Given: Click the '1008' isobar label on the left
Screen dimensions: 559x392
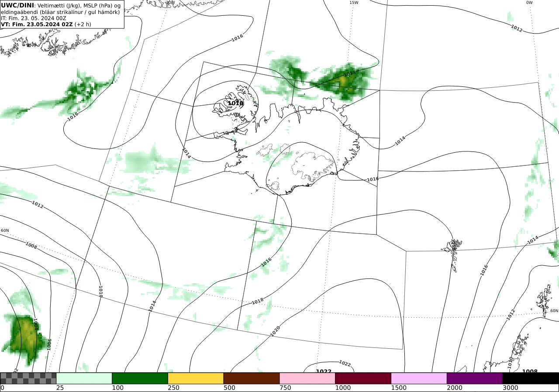Looking at the screenshot, I should [x=31, y=245].
